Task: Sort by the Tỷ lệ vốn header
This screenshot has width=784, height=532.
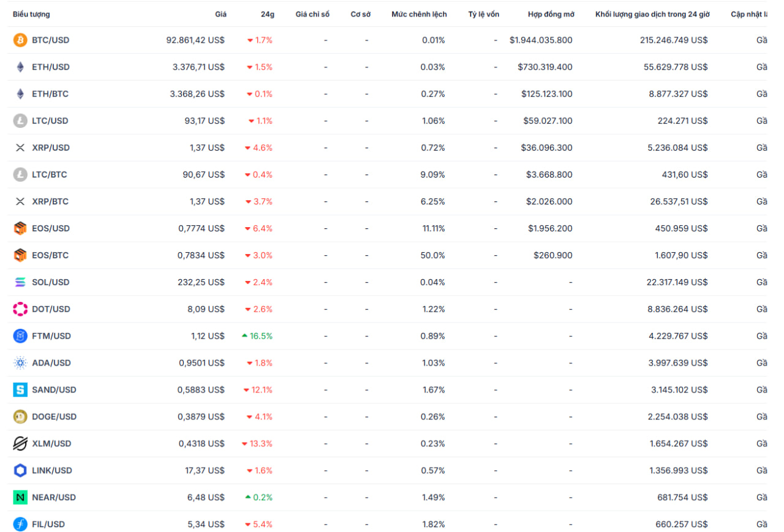Action: (484, 14)
